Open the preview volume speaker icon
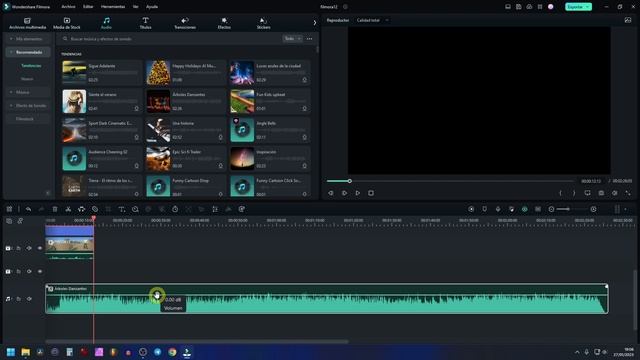This screenshot has width=640, height=360. tap(615, 193)
